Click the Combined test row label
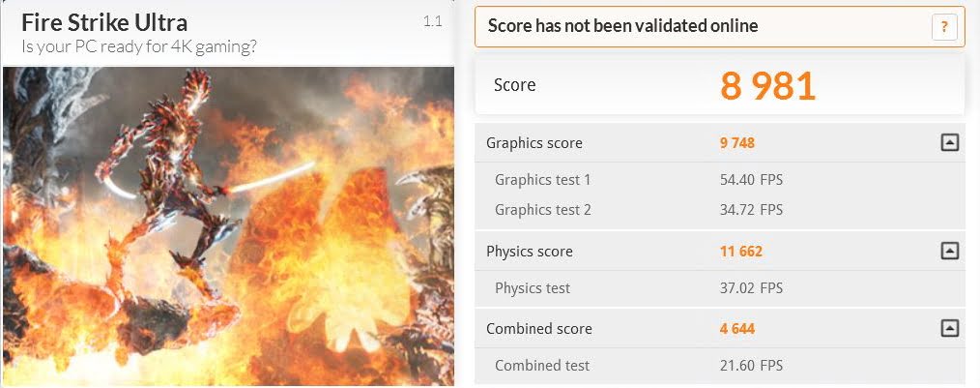The width and height of the screenshot is (980, 388). pos(542,365)
